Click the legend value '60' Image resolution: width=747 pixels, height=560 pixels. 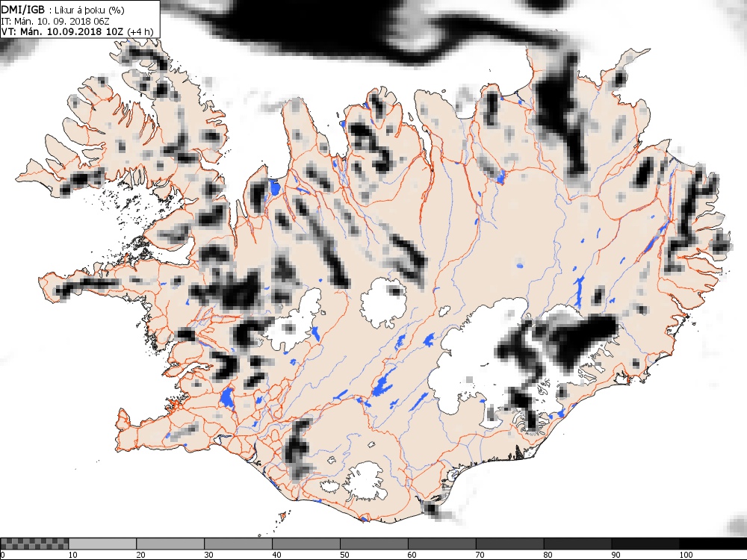412,555
